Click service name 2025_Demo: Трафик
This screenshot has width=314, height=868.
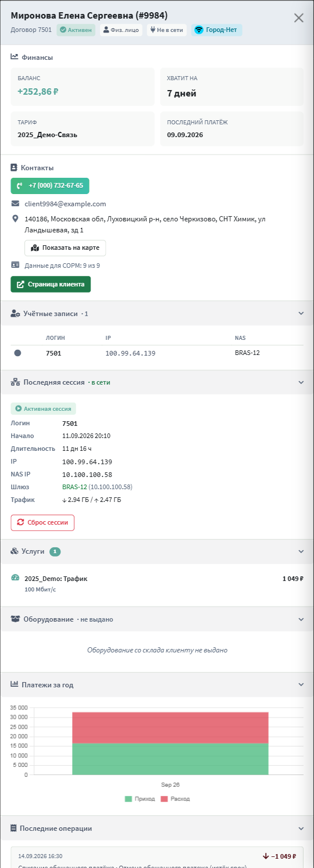pos(56,579)
